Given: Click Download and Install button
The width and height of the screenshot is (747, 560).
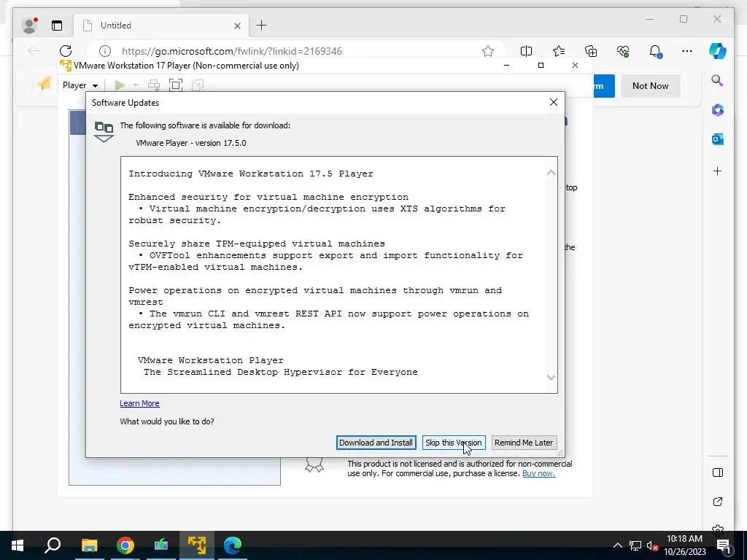Looking at the screenshot, I should (x=376, y=443).
